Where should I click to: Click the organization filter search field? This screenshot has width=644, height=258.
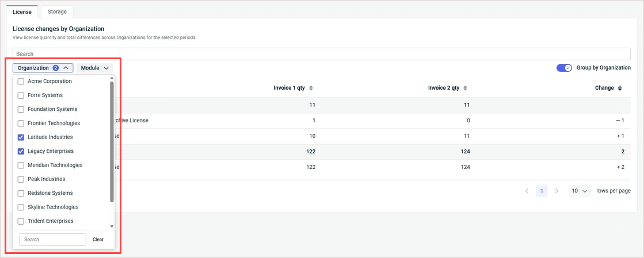click(52, 240)
